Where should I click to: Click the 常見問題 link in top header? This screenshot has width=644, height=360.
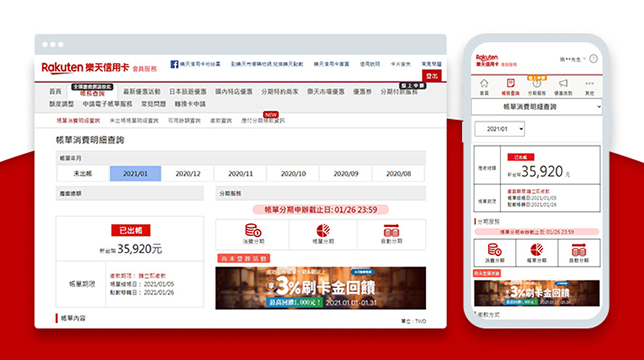click(x=431, y=64)
